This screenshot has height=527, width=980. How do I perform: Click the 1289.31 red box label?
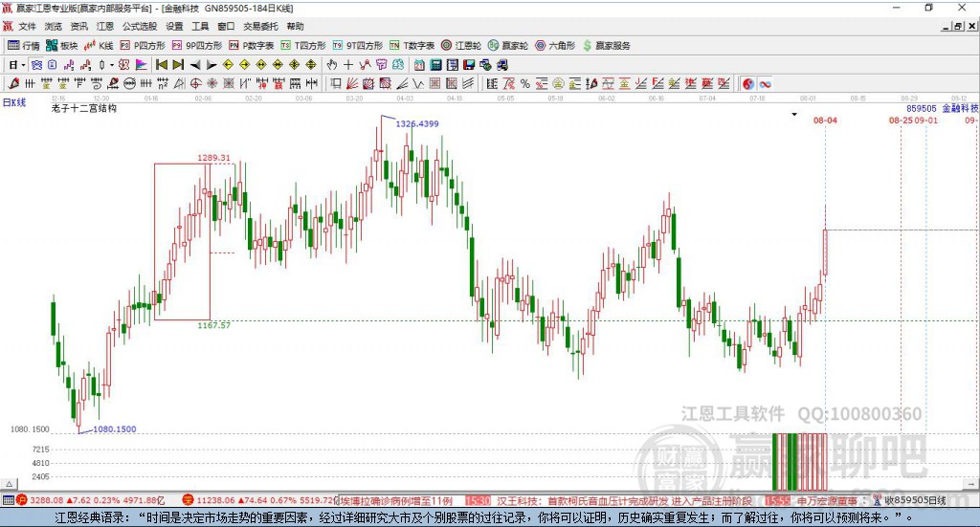tap(213, 158)
